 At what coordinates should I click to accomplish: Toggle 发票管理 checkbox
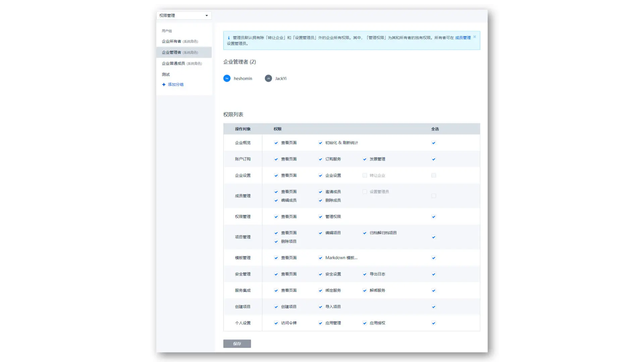point(365,159)
